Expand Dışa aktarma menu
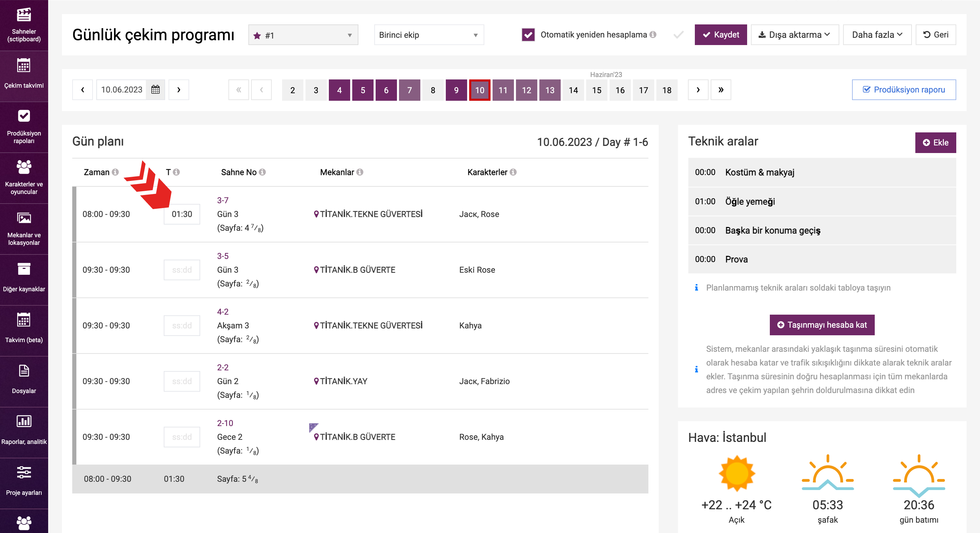 pos(794,35)
